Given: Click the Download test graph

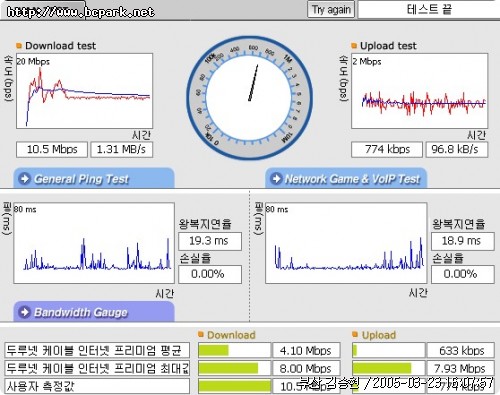Looking at the screenshot, I should point(84,91).
